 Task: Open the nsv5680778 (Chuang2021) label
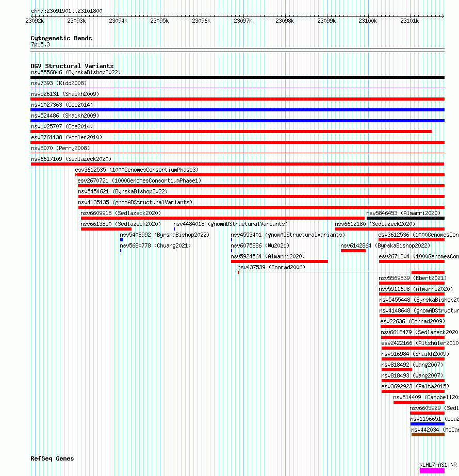click(x=155, y=245)
